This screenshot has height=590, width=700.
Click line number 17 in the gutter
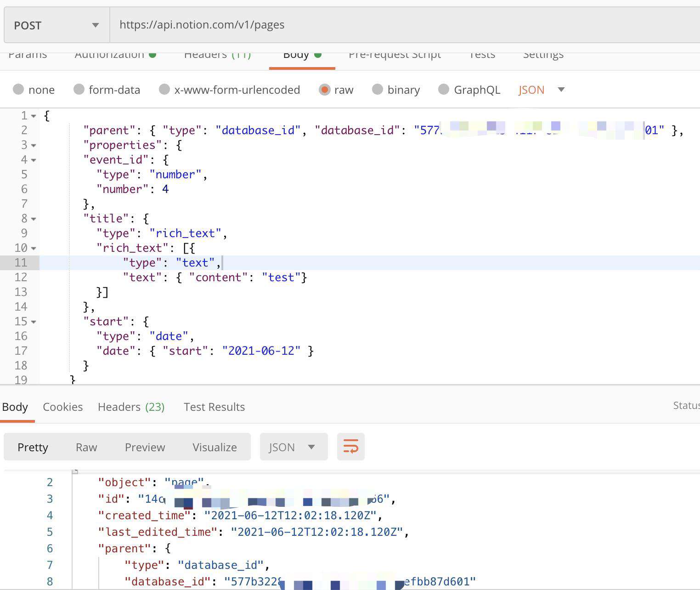click(21, 351)
